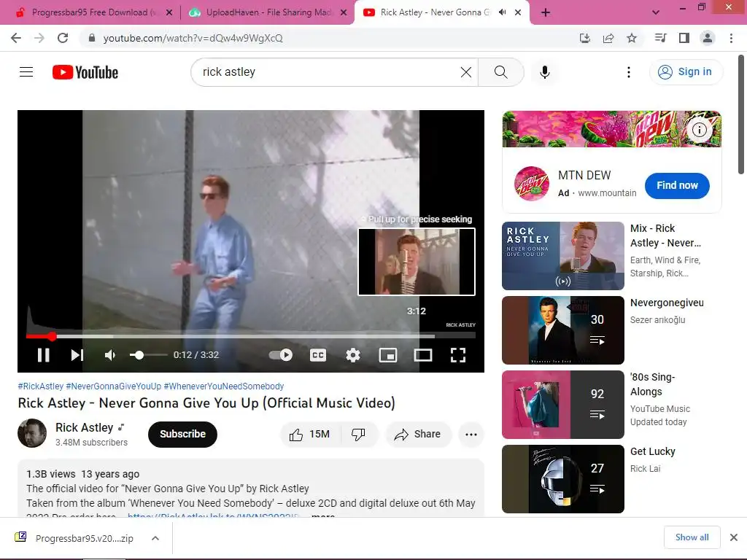Close the UploadHaven tab
The height and width of the screenshot is (560, 747).
pyautogui.click(x=344, y=12)
